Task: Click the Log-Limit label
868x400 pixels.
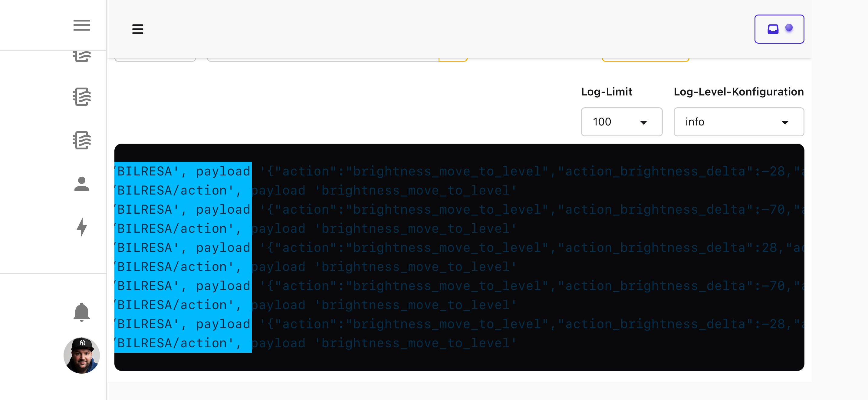Action: [x=606, y=92]
